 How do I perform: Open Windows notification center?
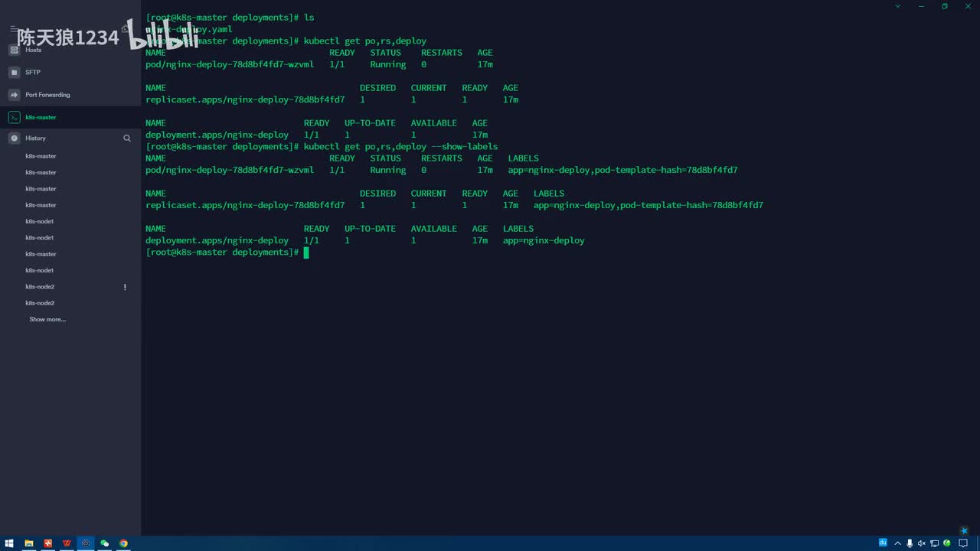click(963, 543)
